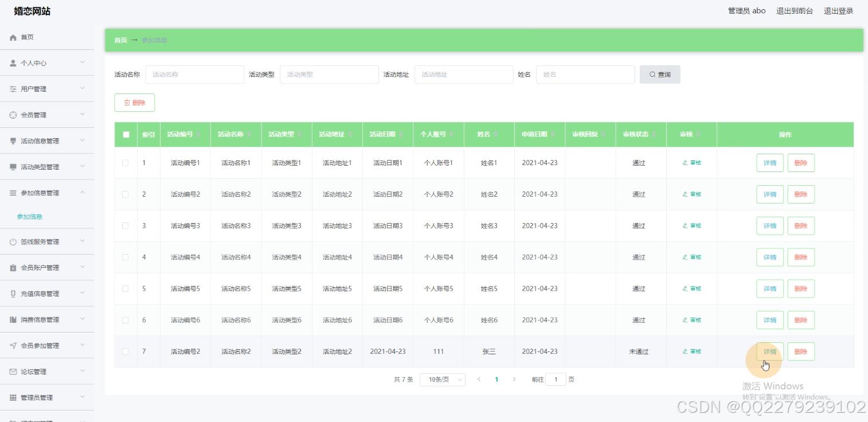Expand 会员管理 menu chevron
This screenshot has width=868, height=422.
click(x=83, y=115)
